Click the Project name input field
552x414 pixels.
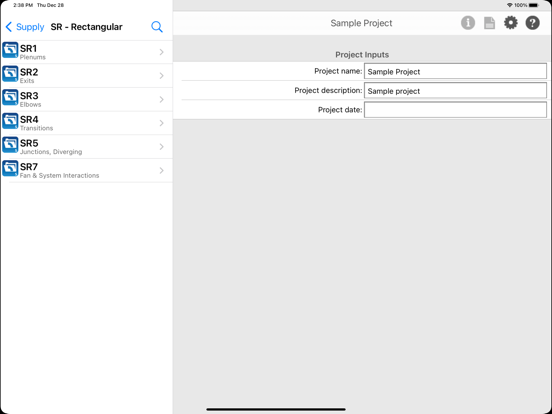(x=455, y=71)
